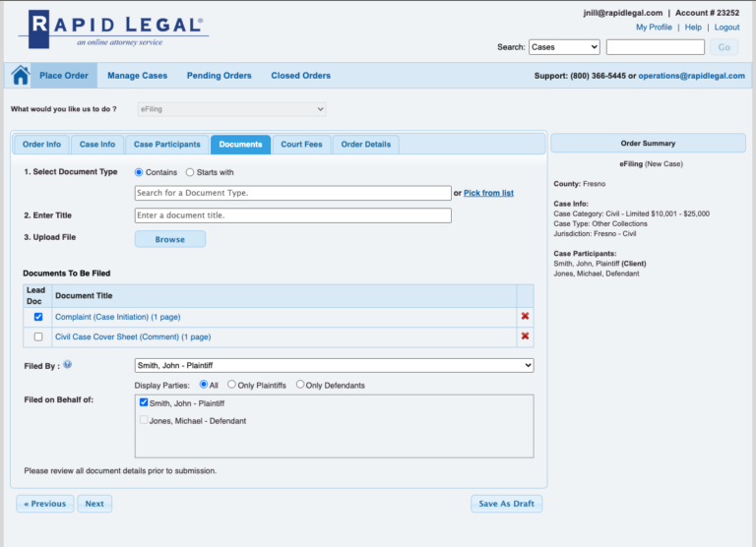Click 'Jurisdiction: Fresno - Civil' text
This screenshot has width=756, height=547.
[595, 234]
